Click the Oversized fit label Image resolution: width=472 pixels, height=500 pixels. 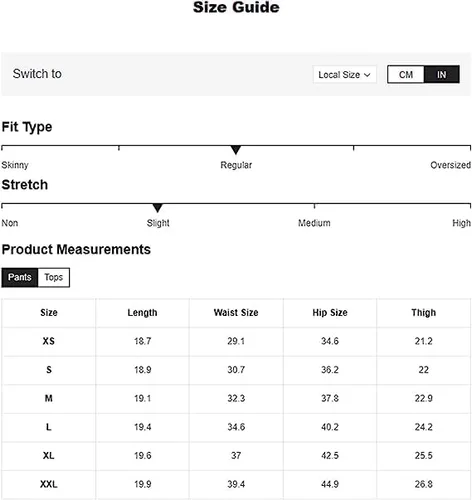tap(450, 165)
